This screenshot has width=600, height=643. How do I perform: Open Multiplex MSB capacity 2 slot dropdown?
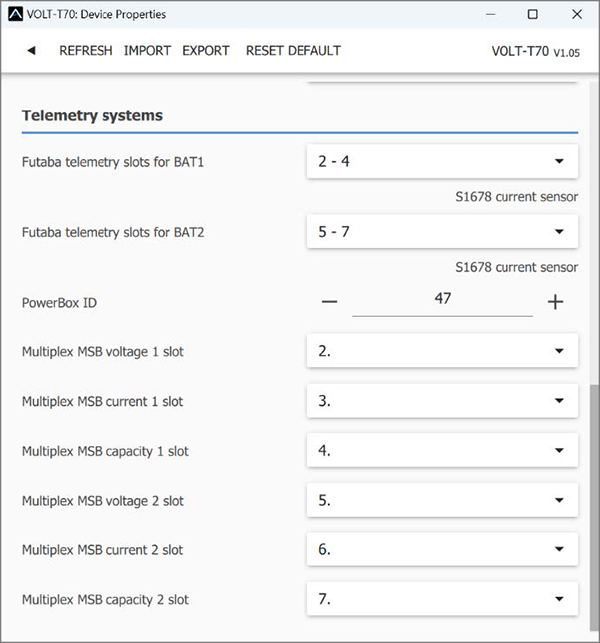coord(442,599)
